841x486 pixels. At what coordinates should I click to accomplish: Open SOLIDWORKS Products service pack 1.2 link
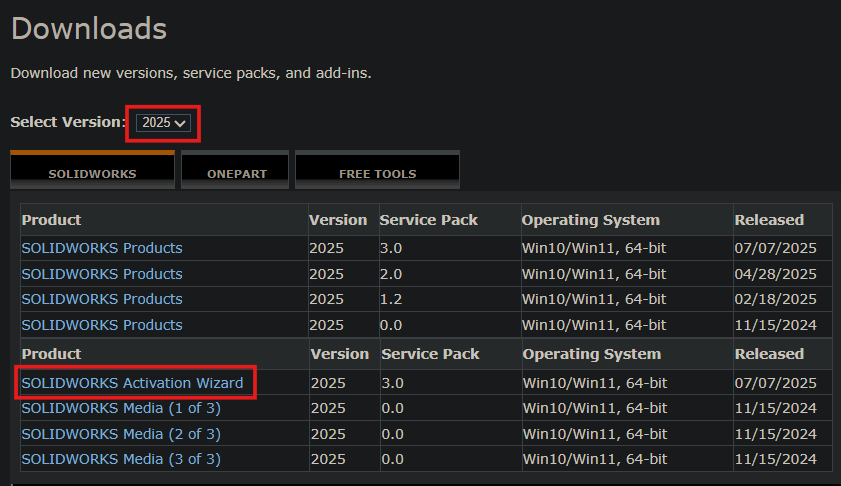[x=102, y=299]
